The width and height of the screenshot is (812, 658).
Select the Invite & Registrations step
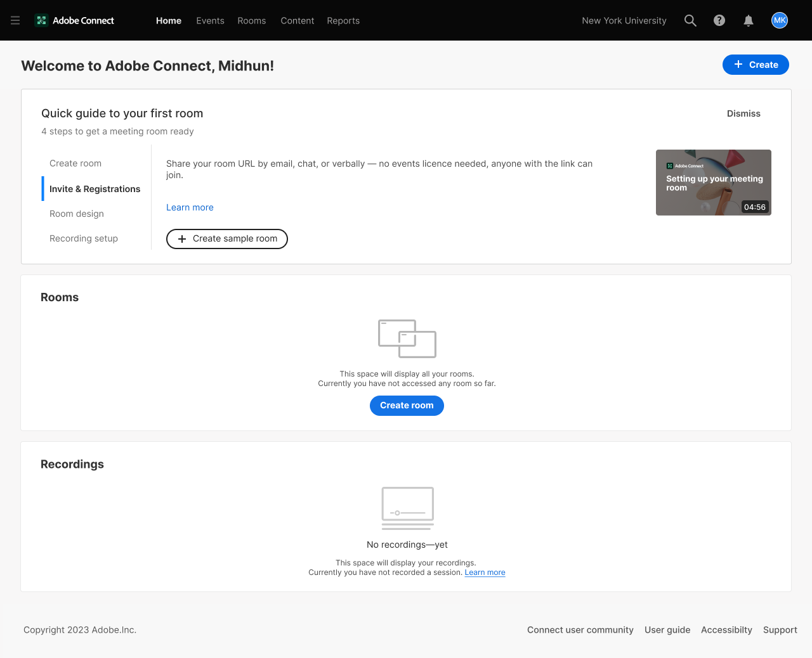[x=95, y=189]
